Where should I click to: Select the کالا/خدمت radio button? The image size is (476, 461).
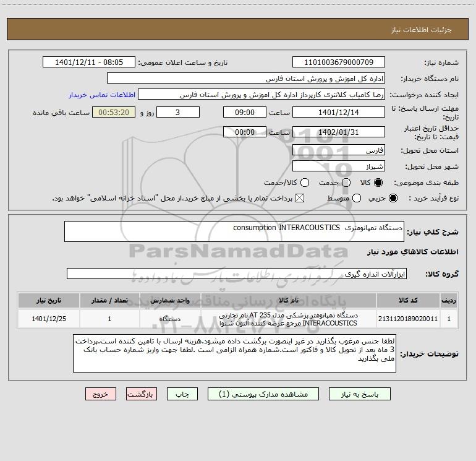point(305,183)
